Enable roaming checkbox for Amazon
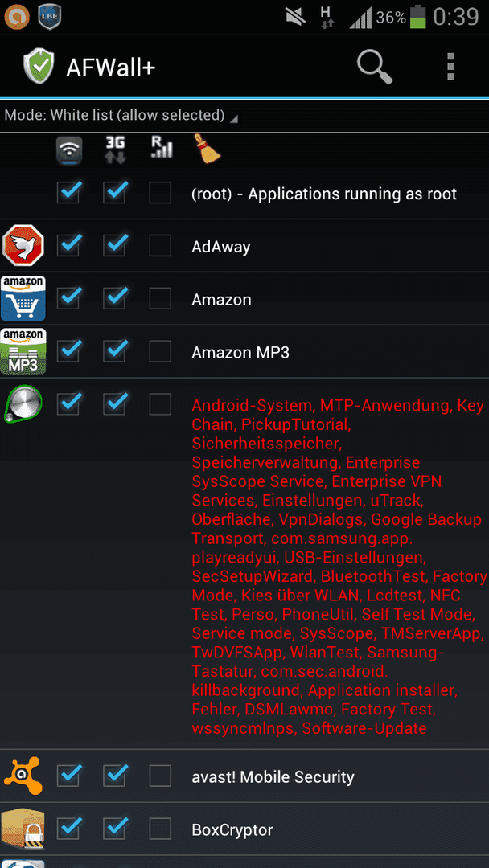The height and width of the screenshot is (868, 489). coord(160,299)
